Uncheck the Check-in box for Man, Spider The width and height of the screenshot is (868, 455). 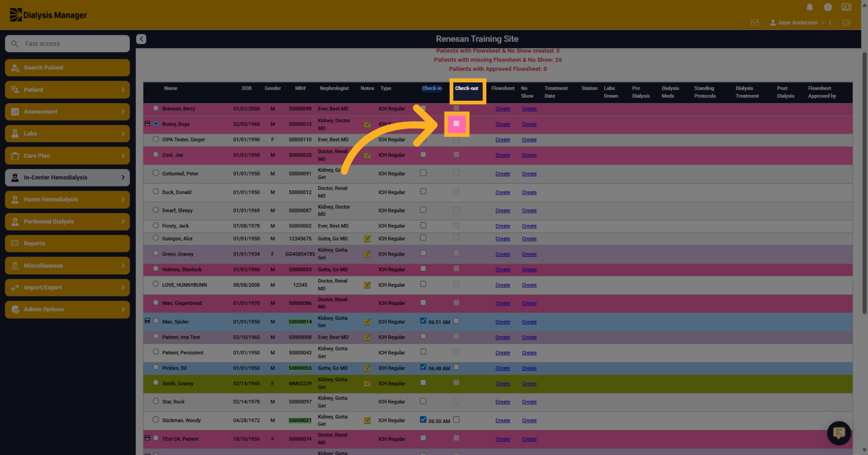423,321
